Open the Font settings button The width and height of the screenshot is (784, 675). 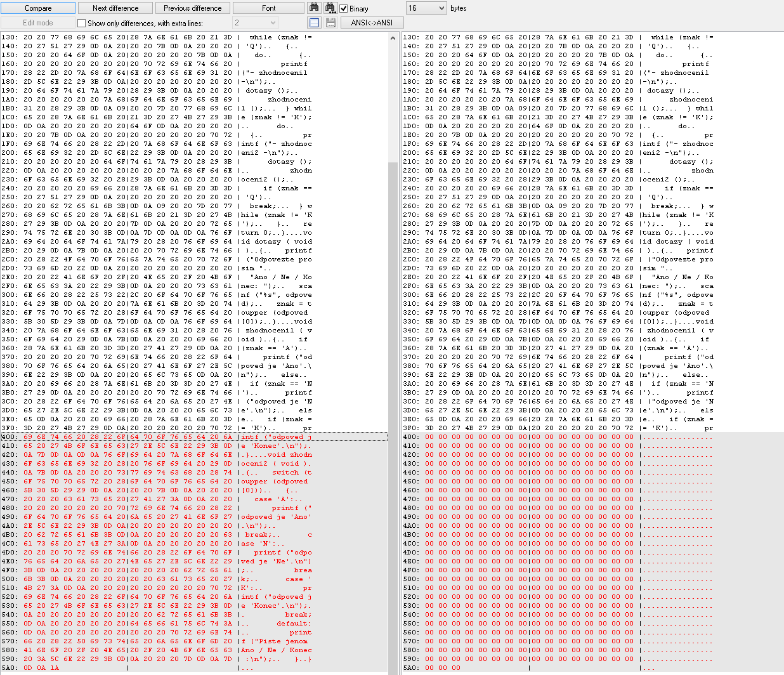point(268,8)
